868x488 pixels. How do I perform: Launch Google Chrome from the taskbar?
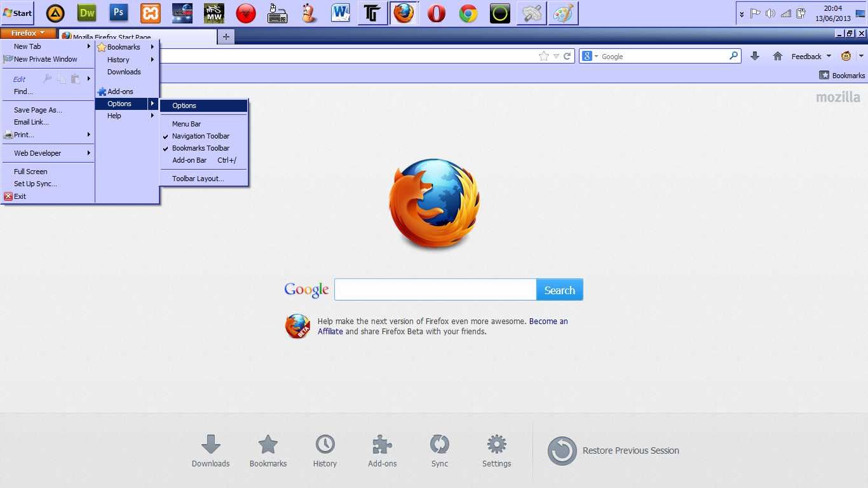coord(468,13)
